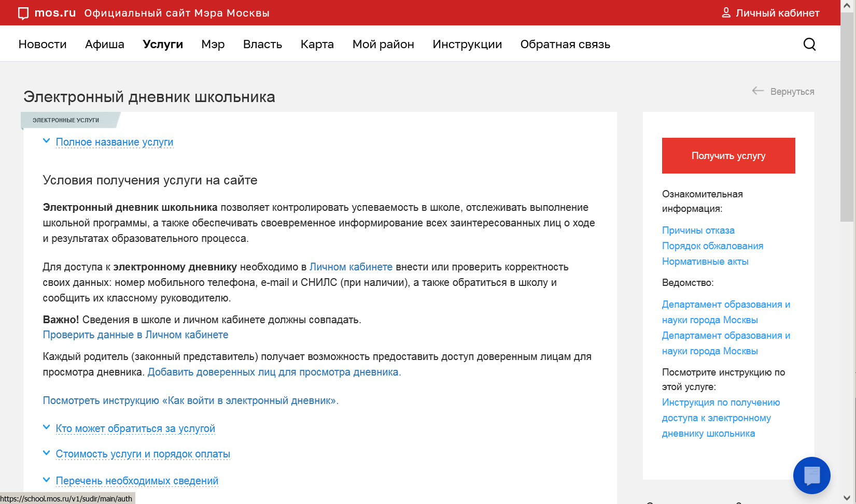
Task: Open the blue chat widget button
Action: (x=811, y=475)
